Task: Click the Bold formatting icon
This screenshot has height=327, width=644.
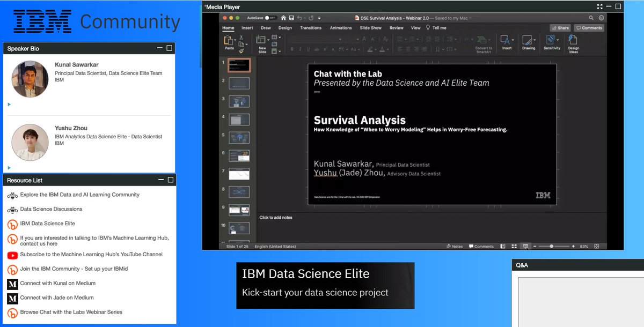Action: pyautogui.click(x=292, y=49)
